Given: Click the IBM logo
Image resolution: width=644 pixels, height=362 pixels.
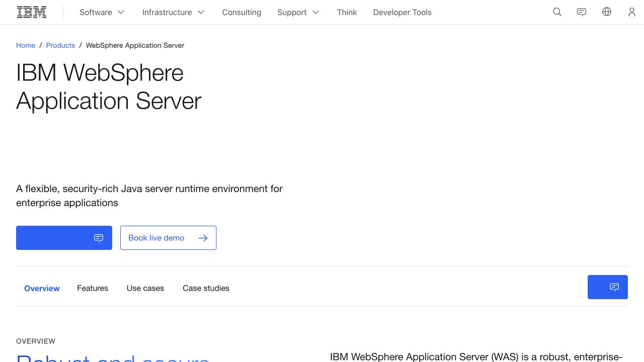Looking at the screenshot, I should click(32, 12).
